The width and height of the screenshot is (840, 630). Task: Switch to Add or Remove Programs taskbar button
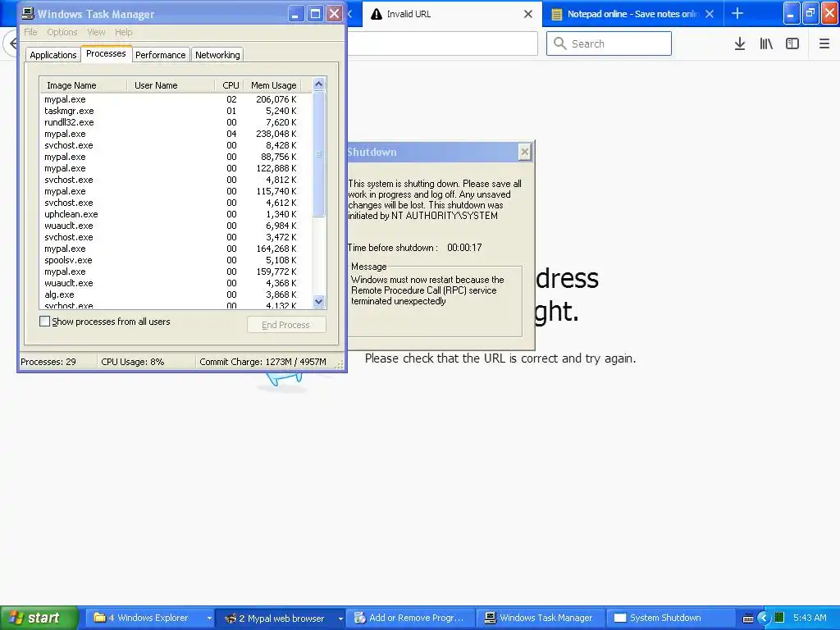(411, 618)
